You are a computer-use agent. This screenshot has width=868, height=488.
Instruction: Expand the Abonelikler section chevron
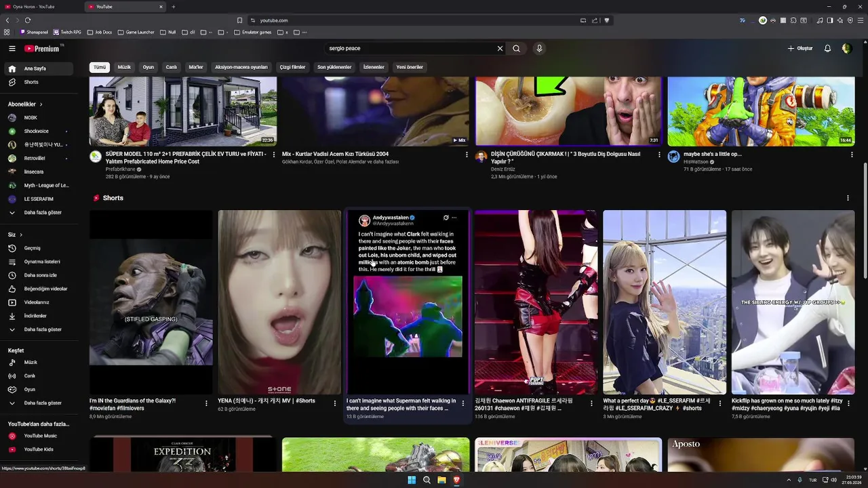pyautogui.click(x=41, y=104)
